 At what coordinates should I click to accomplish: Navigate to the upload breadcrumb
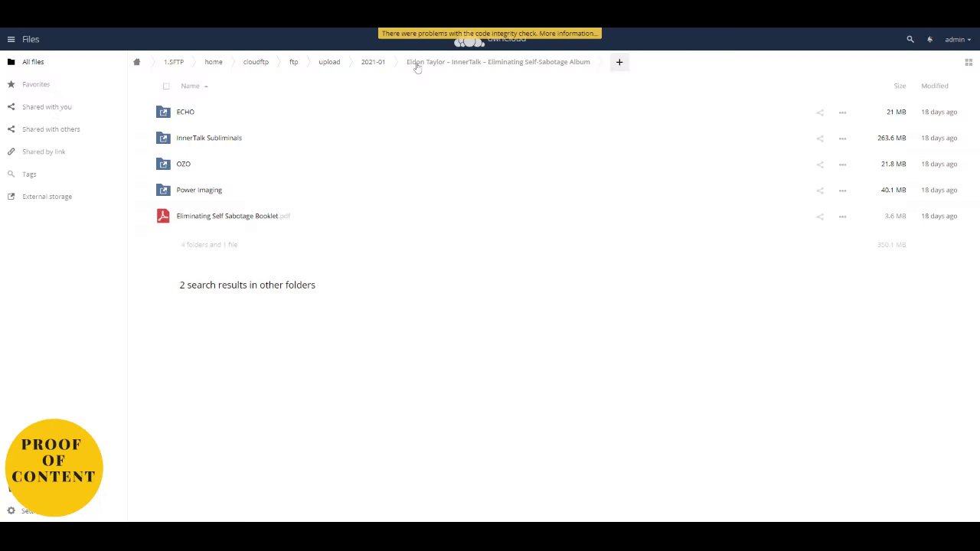(329, 62)
